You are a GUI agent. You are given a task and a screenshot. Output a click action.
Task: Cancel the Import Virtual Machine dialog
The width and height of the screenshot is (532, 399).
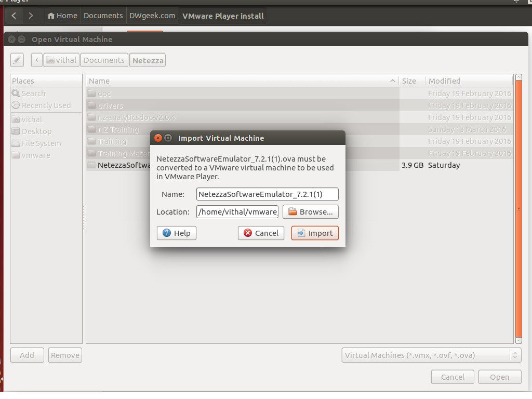[x=261, y=233]
